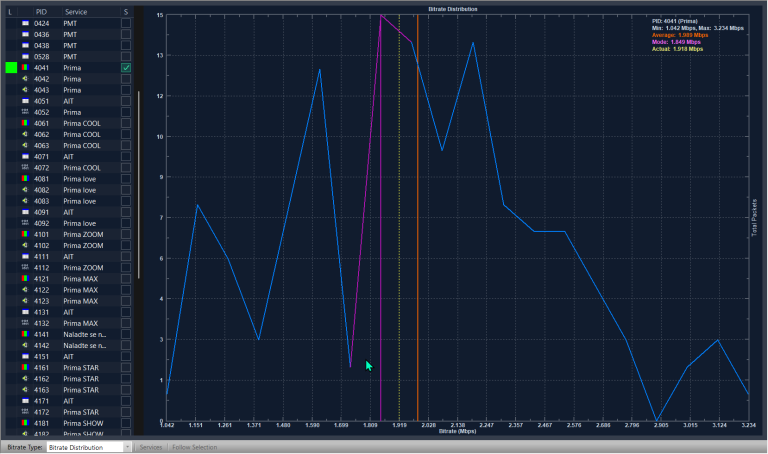This screenshot has width=768, height=454.
Task: Tick the checkbox for PID 4061 Prima COOL
Action: click(126, 123)
